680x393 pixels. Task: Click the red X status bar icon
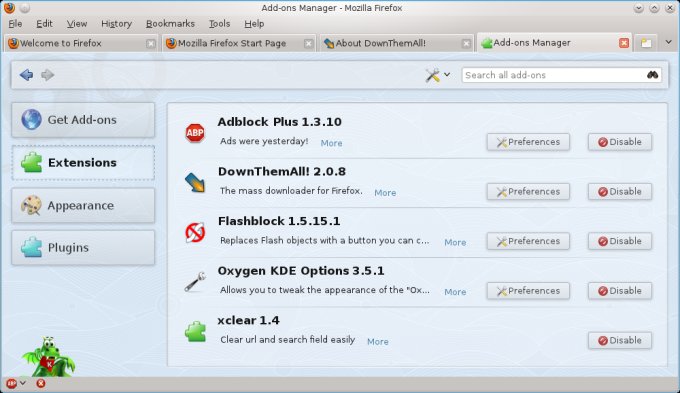click(x=40, y=383)
